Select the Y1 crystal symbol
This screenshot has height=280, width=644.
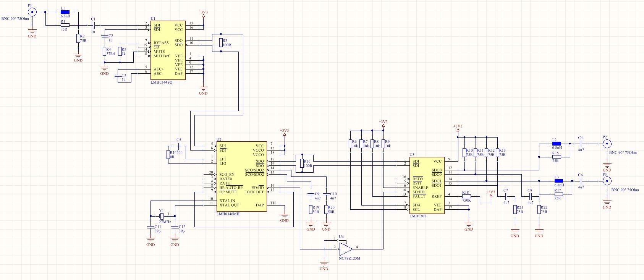click(162, 216)
